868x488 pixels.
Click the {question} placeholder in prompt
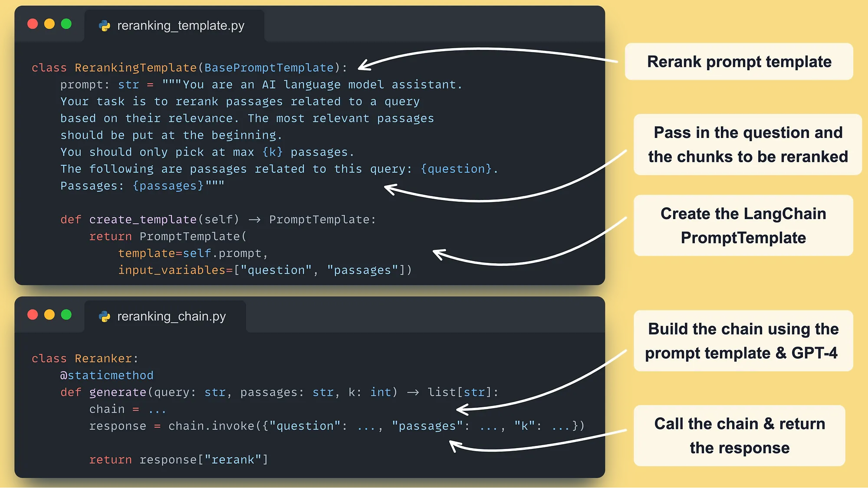click(456, 169)
